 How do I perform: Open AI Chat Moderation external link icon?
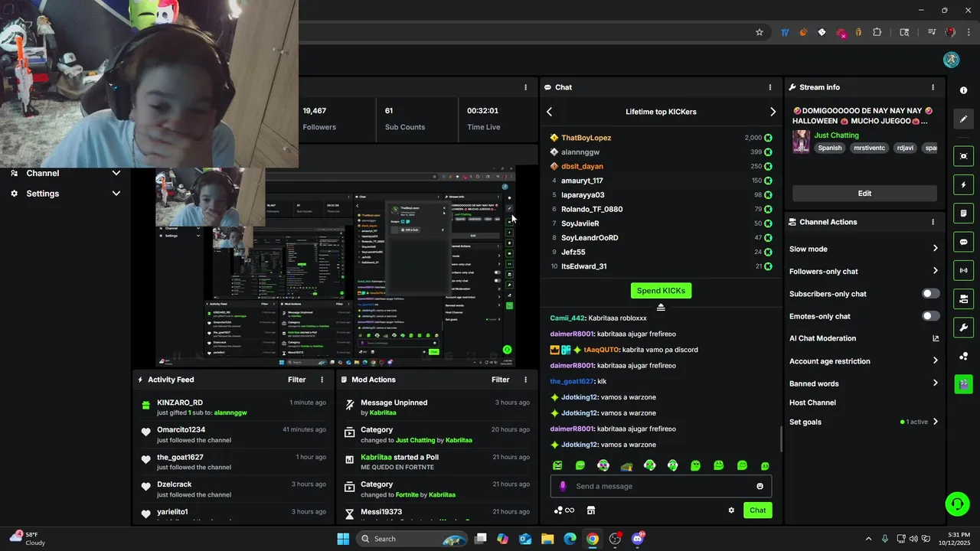point(936,338)
